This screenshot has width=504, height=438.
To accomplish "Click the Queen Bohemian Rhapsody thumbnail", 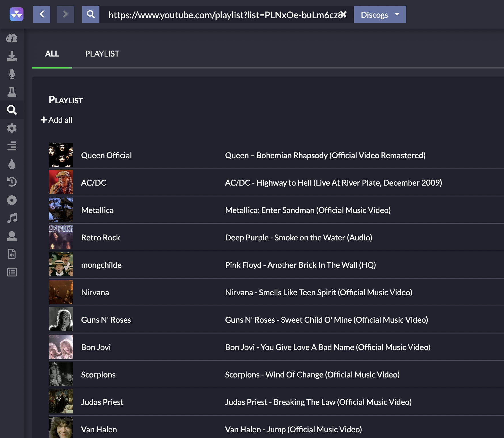I will click(x=61, y=155).
